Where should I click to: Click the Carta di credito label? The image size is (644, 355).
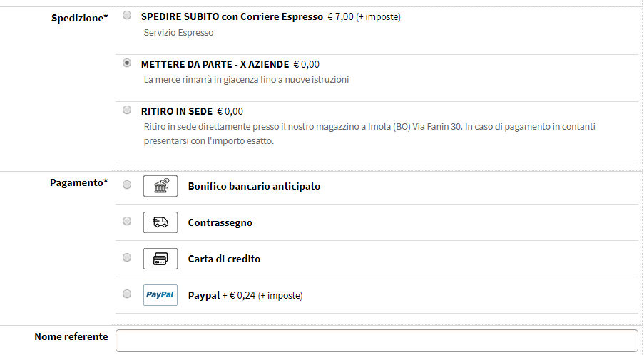click(224, 259)
